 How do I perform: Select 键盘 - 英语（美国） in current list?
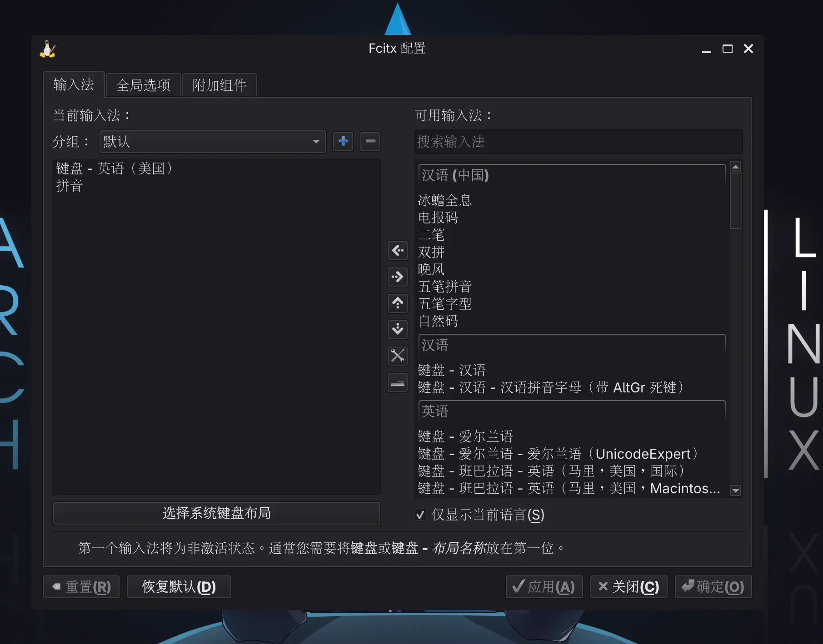click(x=216, y=168)
